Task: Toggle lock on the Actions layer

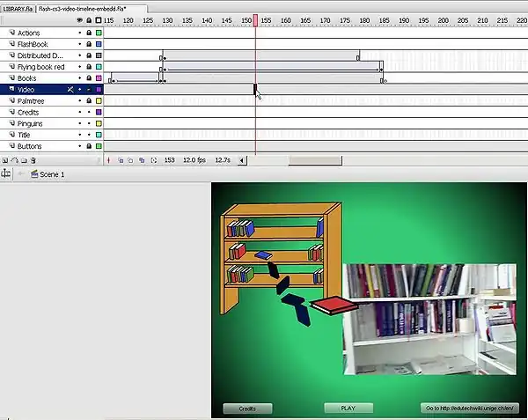Action: 89,33
